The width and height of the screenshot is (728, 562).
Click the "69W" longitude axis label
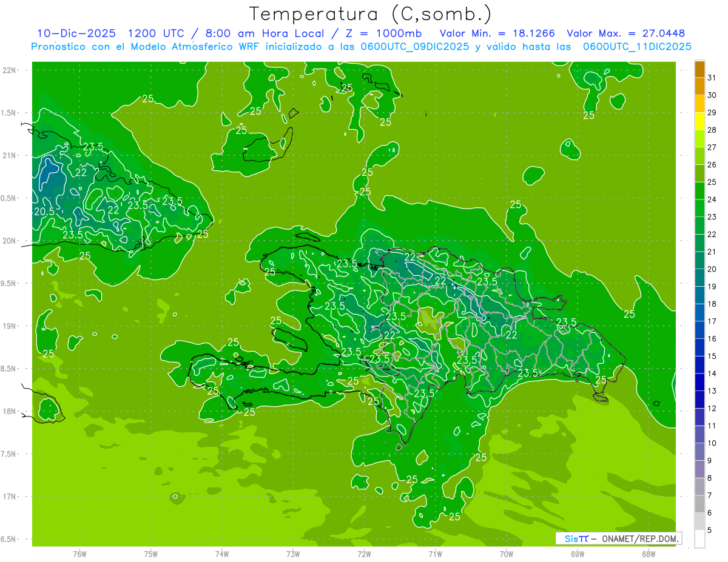pyautogui.click(x=578, y=554)
